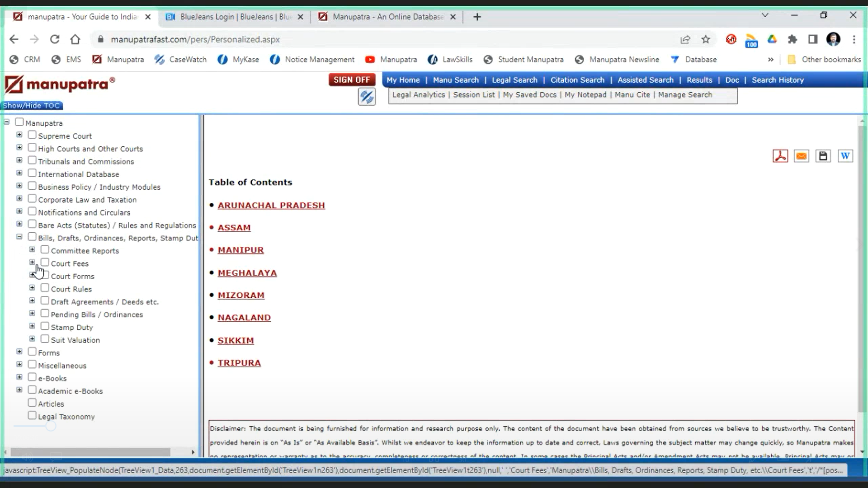Image resolution: width=868 pixels, height=488 pixels.
Task: Open the Legal Search menu
Action: (514, 80)
